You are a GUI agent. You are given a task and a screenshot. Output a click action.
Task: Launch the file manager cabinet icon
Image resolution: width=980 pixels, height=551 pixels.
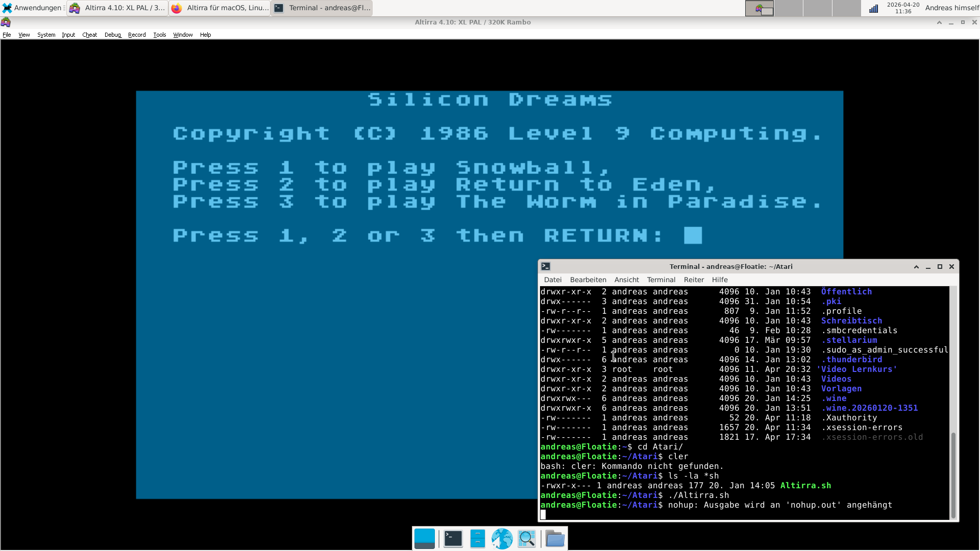477,539
